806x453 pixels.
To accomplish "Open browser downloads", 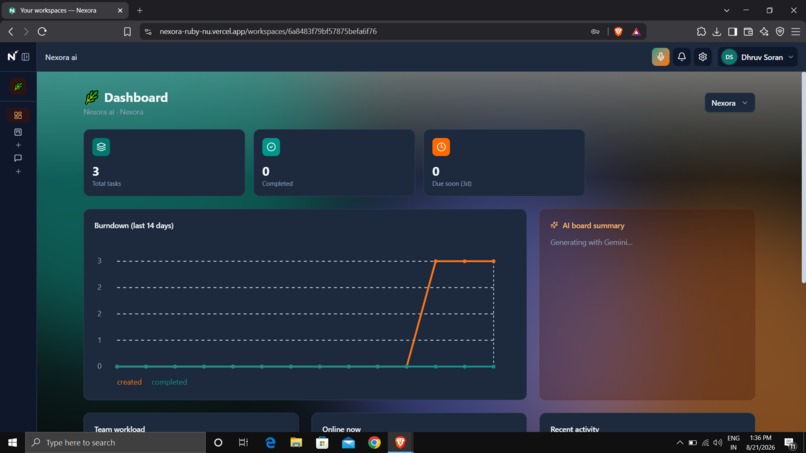I will click(x=717, y=31).
